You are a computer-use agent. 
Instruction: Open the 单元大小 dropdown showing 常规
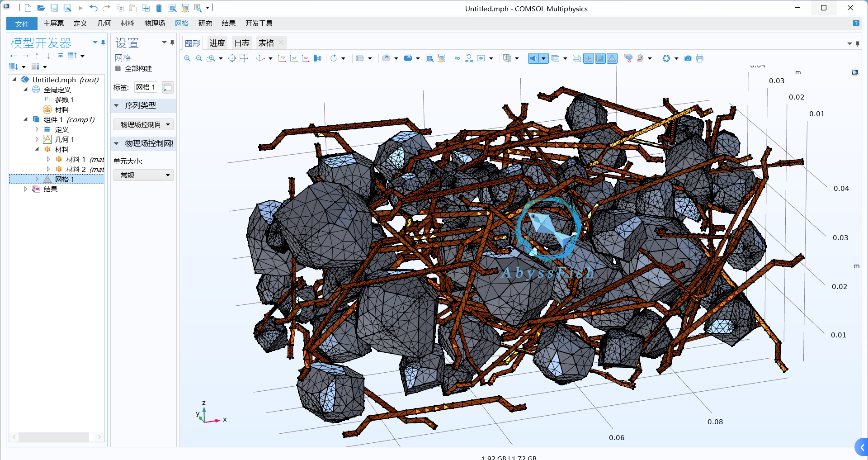[143, 175]
